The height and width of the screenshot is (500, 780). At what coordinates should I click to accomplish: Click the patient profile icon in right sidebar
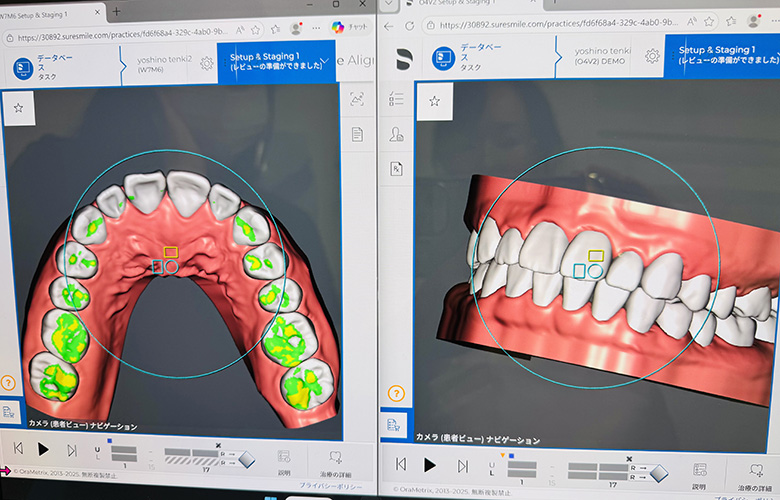(396, 134)
